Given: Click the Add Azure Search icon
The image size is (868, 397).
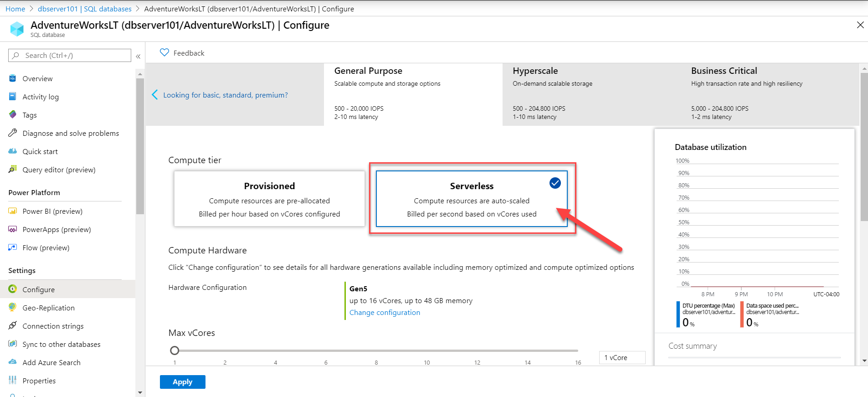Looking at the screenshot, I should [13, 362].
